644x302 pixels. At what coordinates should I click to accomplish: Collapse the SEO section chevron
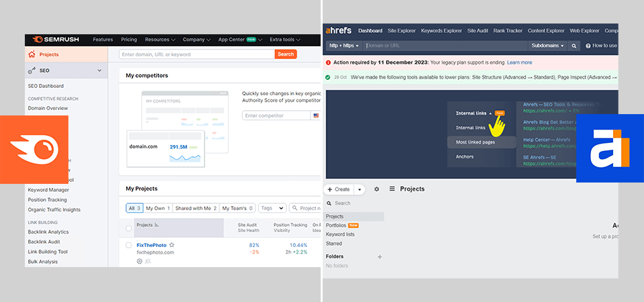pyautogui.click(x=99, y=70)
